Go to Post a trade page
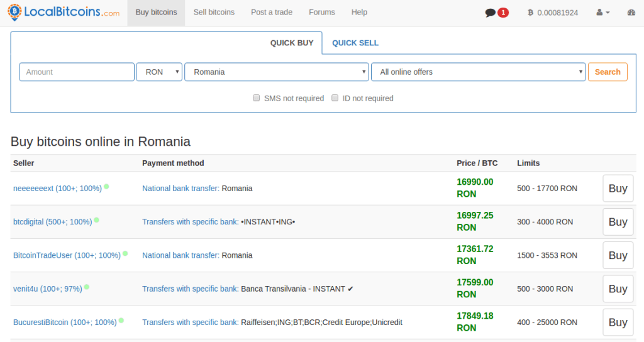This screenshot has width=644, height=342. (x=272, y=13)
